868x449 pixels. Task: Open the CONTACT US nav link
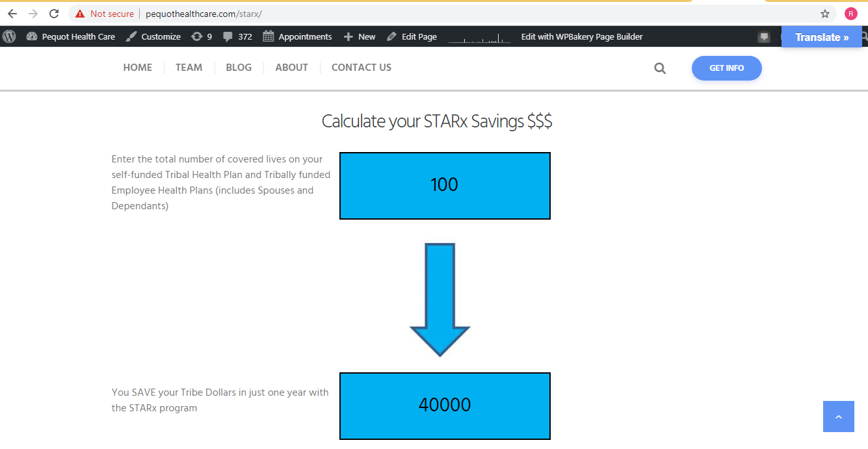click(362, 68)
